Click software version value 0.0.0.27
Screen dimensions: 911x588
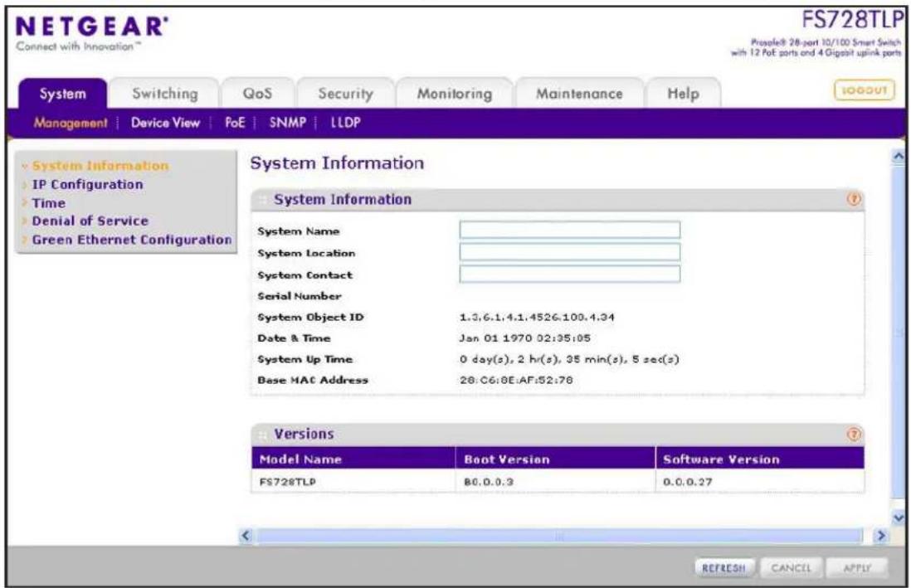coord(687,482)
